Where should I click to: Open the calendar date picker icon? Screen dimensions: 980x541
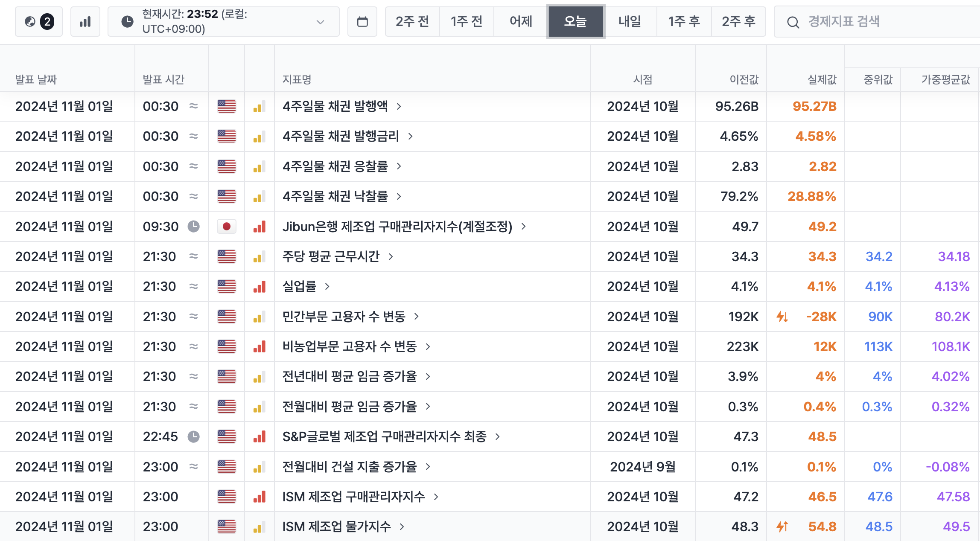362,21
